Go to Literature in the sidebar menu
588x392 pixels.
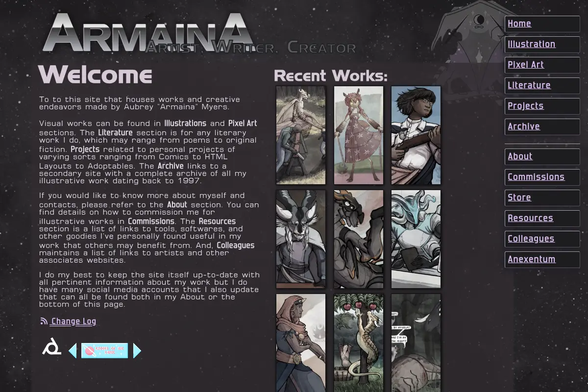pos(542,85)
